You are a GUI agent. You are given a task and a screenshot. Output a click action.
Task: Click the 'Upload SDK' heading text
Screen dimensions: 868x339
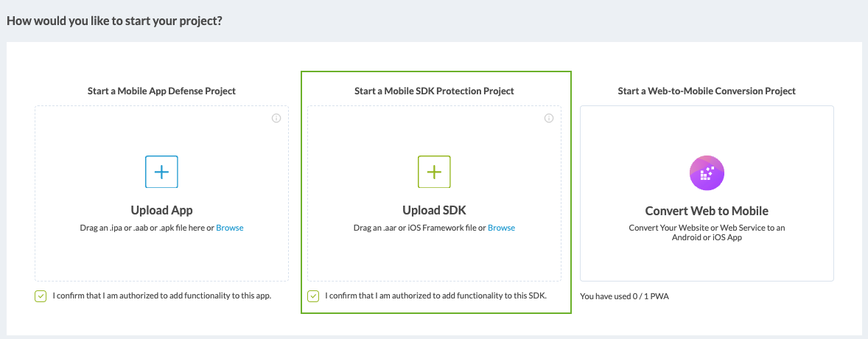point(434,210)
